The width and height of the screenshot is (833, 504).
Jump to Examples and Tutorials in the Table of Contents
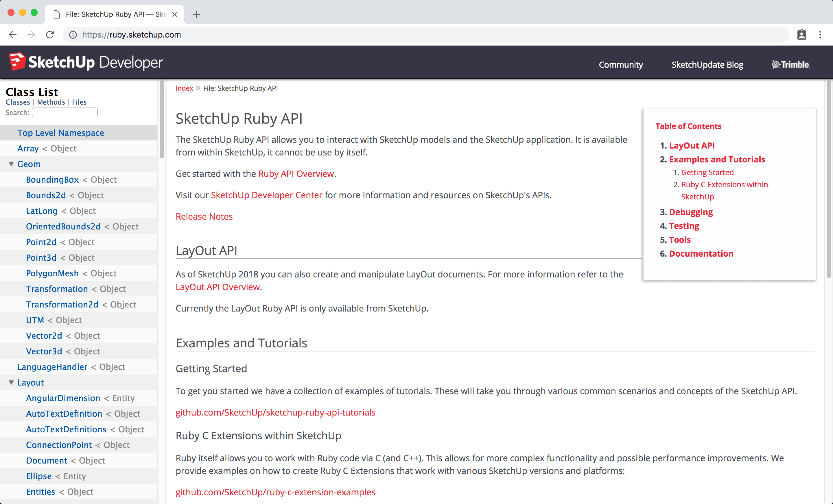coord(717,159)
